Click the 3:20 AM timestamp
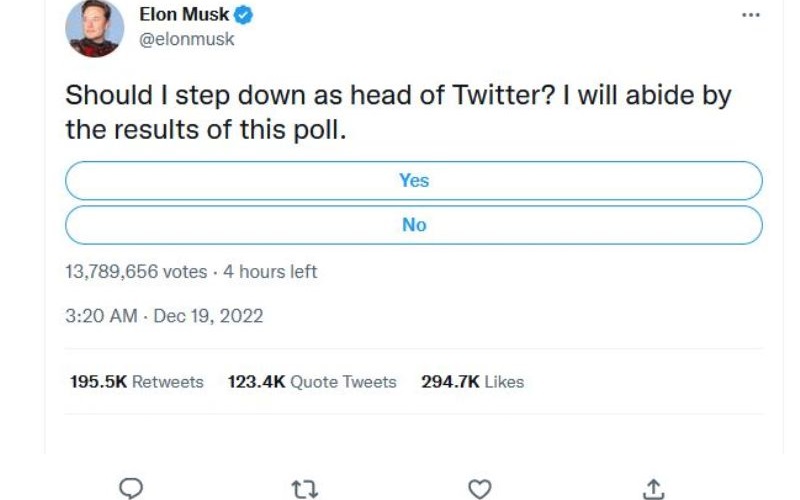The width and height of the screenshot is (800, 500). [x=100, y=316]
